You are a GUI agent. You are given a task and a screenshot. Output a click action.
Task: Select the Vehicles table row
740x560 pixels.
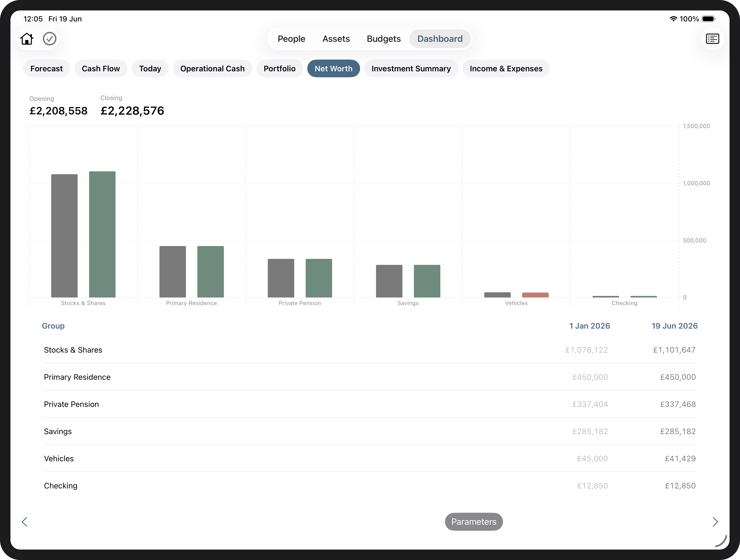[370, 459]
